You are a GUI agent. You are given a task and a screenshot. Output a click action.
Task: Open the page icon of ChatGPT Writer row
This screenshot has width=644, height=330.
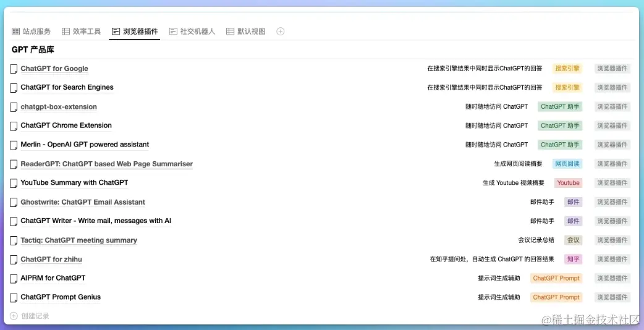click(14, 221)
